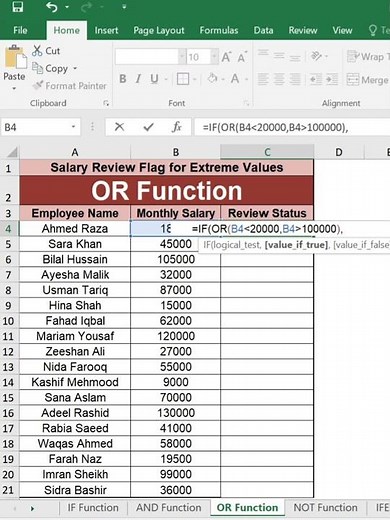Click the Borders icon
Screen dimensions: 390x520
(183, 79)
